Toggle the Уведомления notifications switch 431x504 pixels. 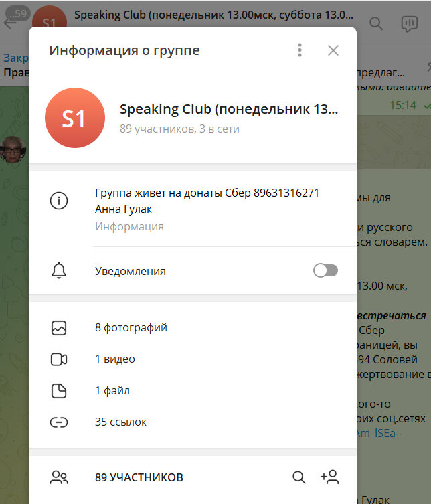coord(325,270)
